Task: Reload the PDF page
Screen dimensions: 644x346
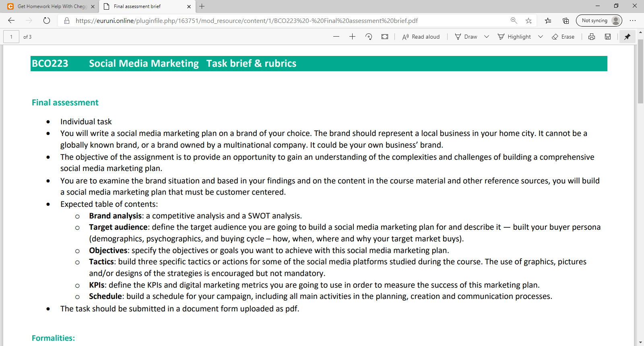Action: coord(47,21)
